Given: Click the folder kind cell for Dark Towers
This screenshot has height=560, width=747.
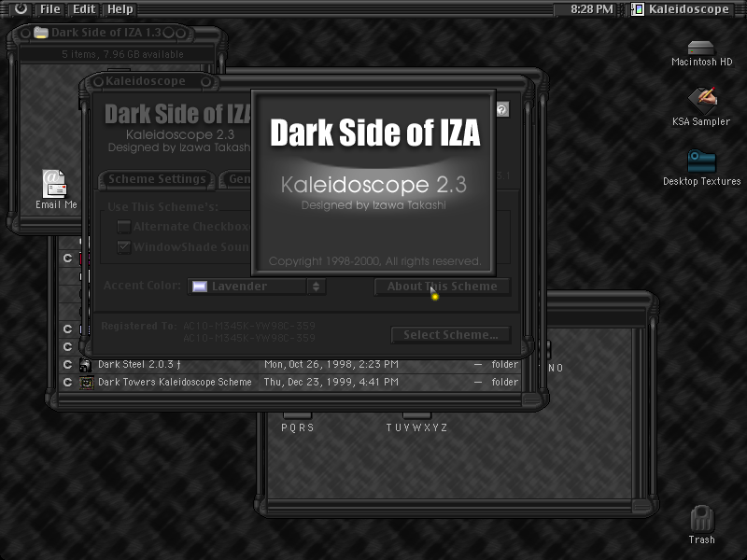Looking at the screenshot, I should coord(504,383).
